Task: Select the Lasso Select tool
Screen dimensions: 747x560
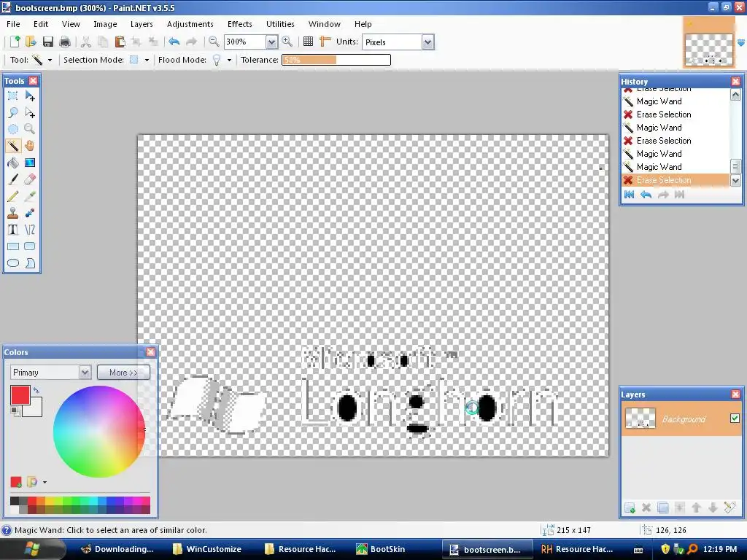Action: [13, 112]
